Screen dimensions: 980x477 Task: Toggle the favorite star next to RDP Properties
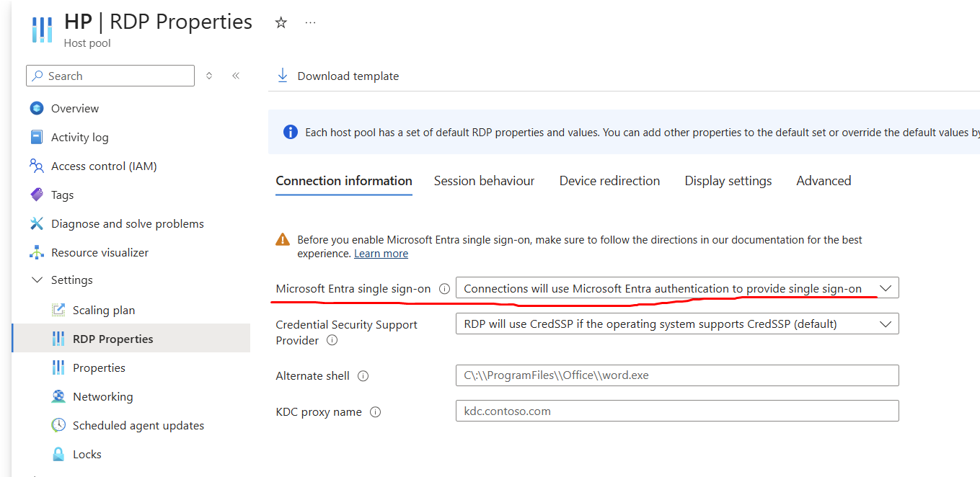[x=281, y=22]
